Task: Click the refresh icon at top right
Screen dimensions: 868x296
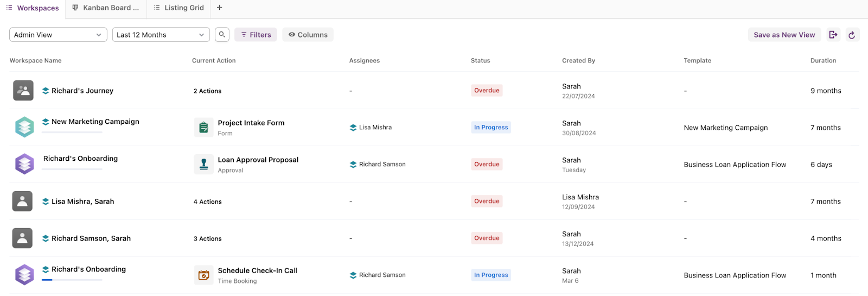Action: pos(852,35)
